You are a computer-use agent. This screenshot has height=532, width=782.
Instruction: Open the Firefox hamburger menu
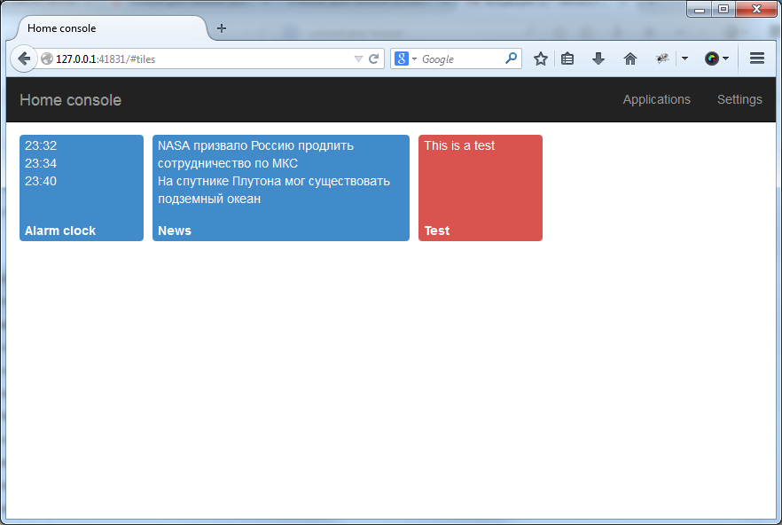757,59
